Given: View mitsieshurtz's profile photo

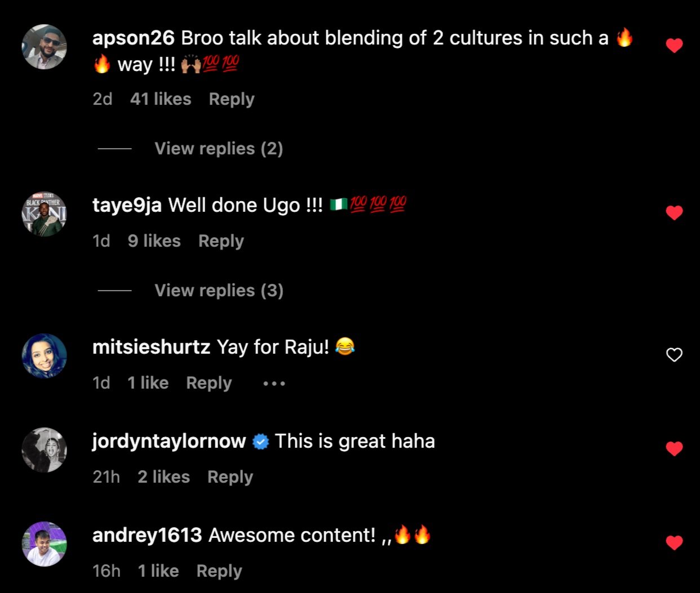Looking at the screenshot, I should click(44, 356).
